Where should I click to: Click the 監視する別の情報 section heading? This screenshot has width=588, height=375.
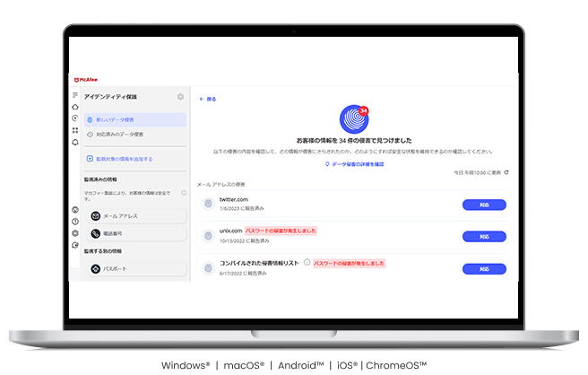[103, 251]
